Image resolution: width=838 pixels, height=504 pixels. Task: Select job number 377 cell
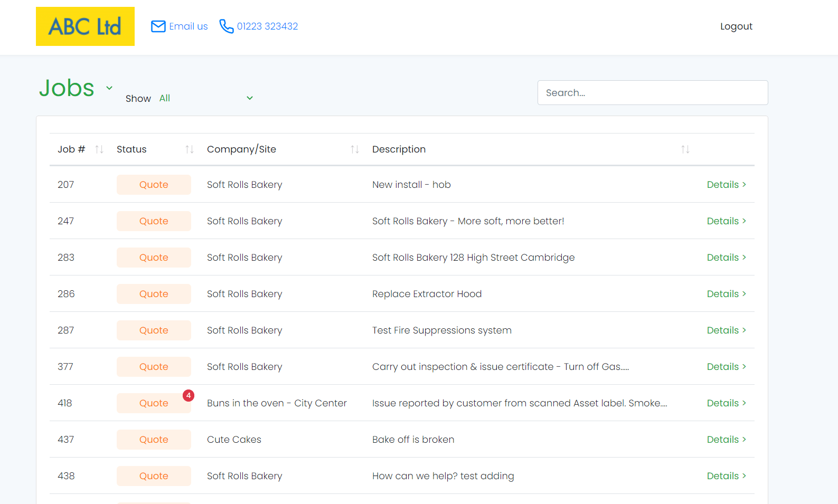pos(65,367)
